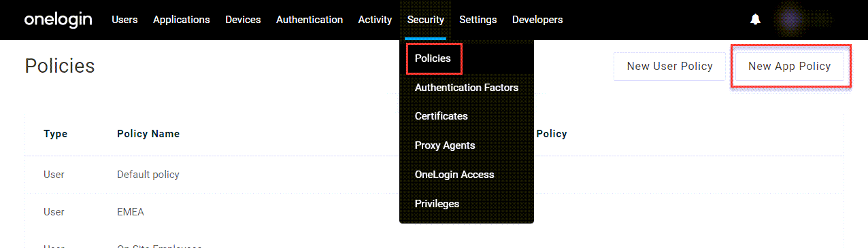Open the Settings menu
The width and height of the screenshot is (868, 248).
[478, 20]
